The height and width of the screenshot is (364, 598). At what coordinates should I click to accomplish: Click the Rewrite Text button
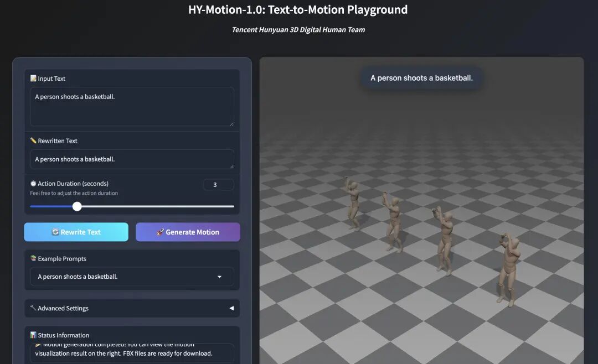(x=76, y=232)
